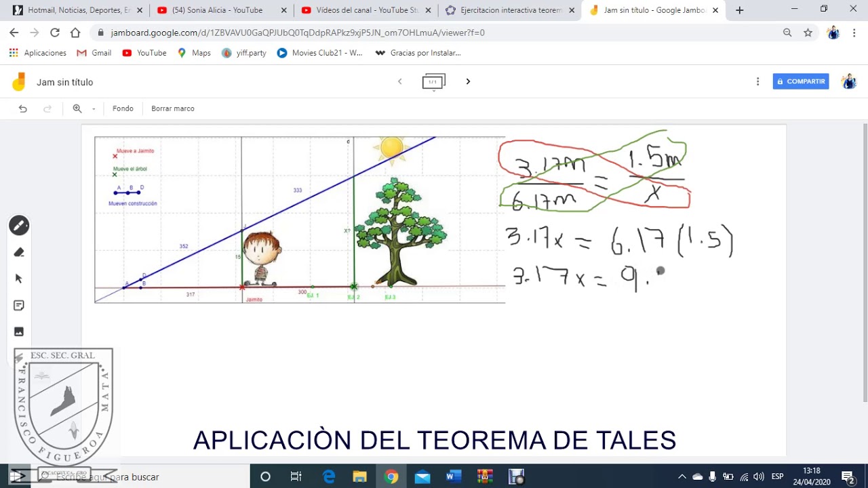Open the browser home page
868x488 pixels.
coord(75,33)
